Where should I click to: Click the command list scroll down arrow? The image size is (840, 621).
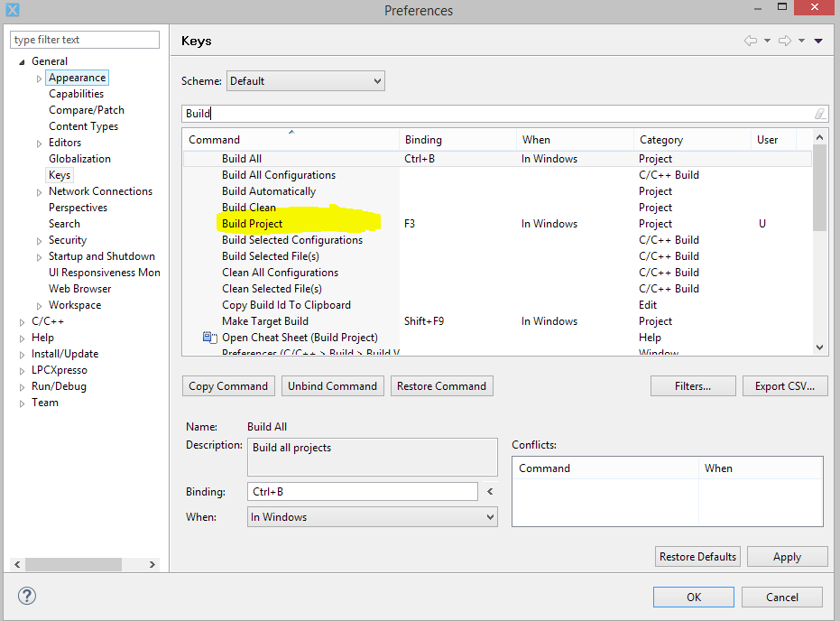[x=819, y=348]
